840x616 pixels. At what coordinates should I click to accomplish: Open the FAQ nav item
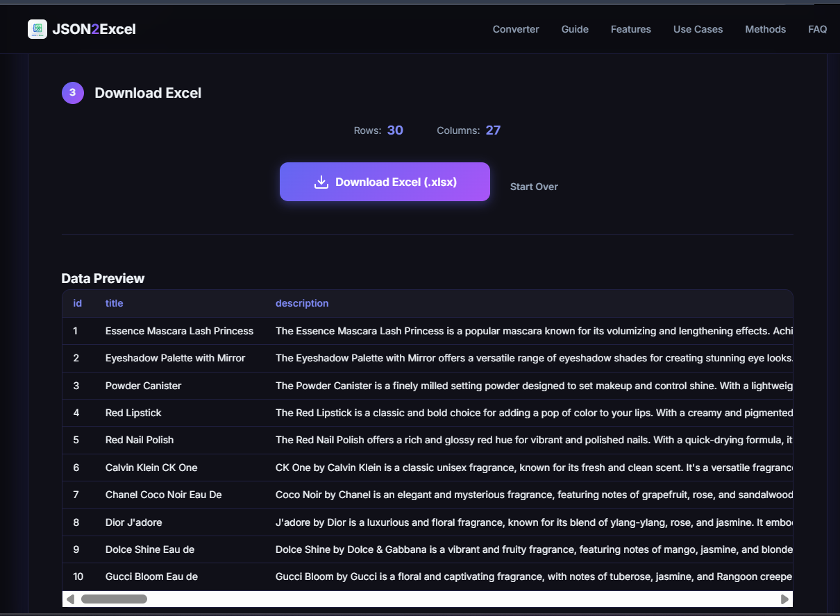(818, 29)
